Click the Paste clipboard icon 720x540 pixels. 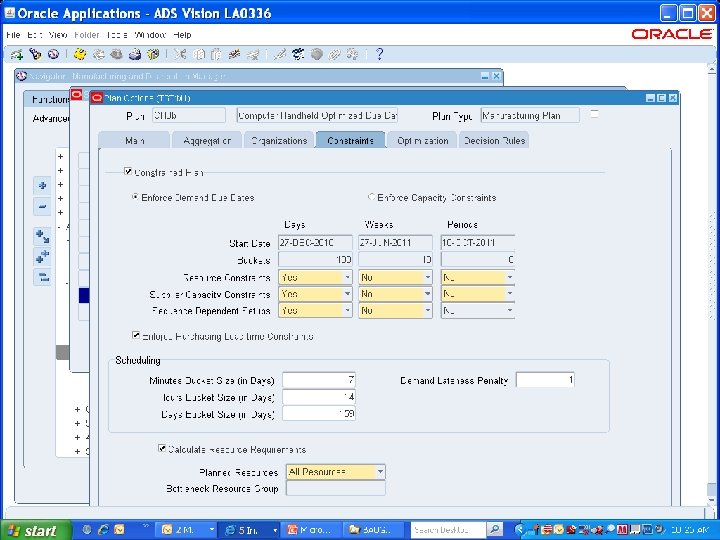[216, 55]
